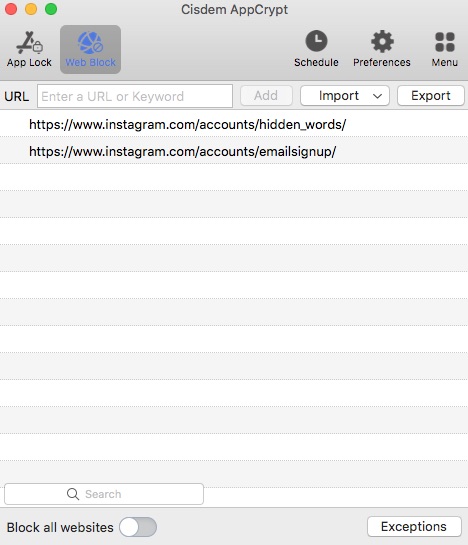Screen dimensions: 468x545
Task: Click the magnifier icon in Search field
Action: (73, 494)
